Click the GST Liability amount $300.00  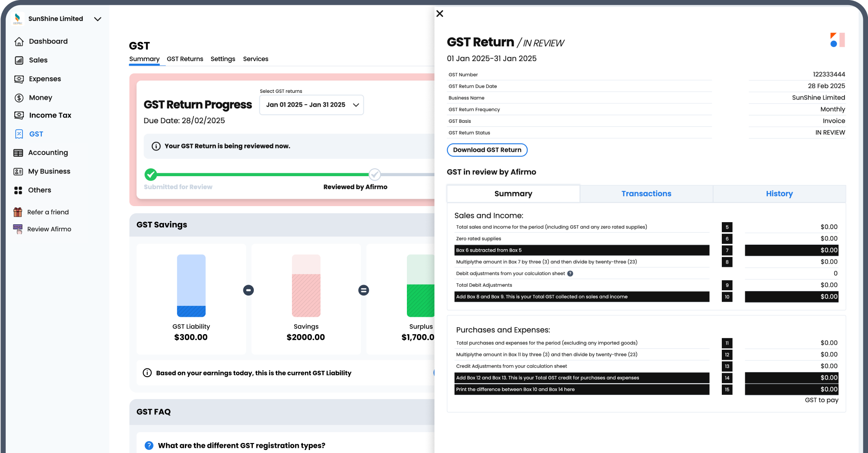point(191,337)
